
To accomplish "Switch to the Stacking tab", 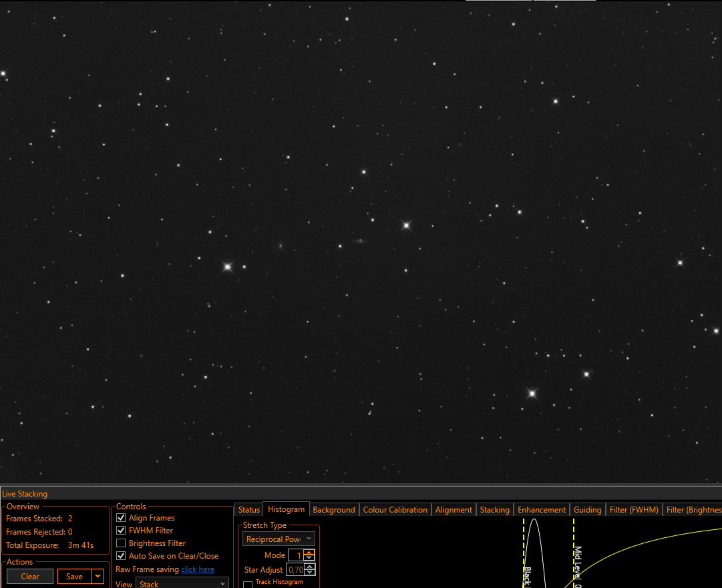I will 494,510.
